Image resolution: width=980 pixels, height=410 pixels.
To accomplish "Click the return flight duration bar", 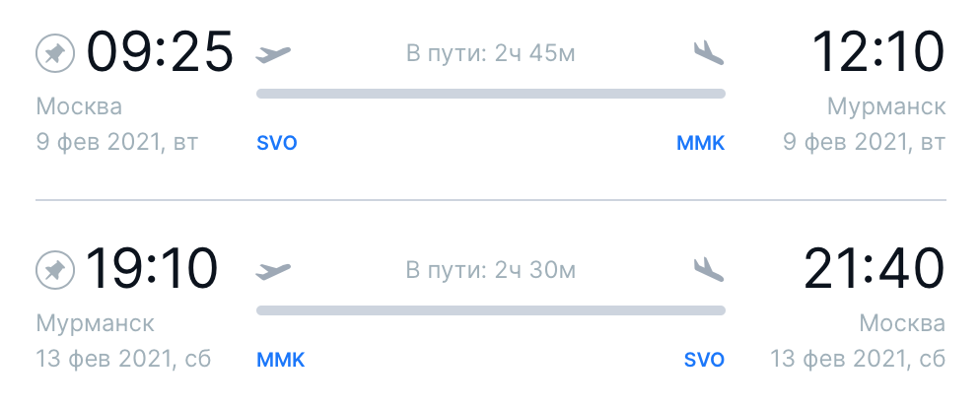I will [x=491, y=310].
